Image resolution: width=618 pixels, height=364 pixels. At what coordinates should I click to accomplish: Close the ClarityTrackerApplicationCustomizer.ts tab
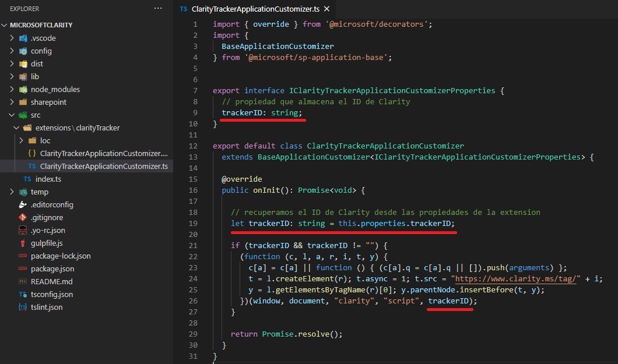(326, 9)
